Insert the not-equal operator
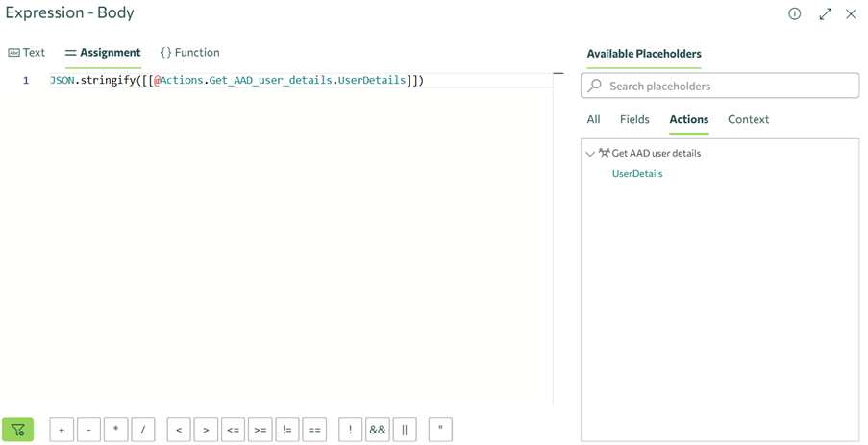This screenshot has height=445, width=868. click(x=286, y=430)
